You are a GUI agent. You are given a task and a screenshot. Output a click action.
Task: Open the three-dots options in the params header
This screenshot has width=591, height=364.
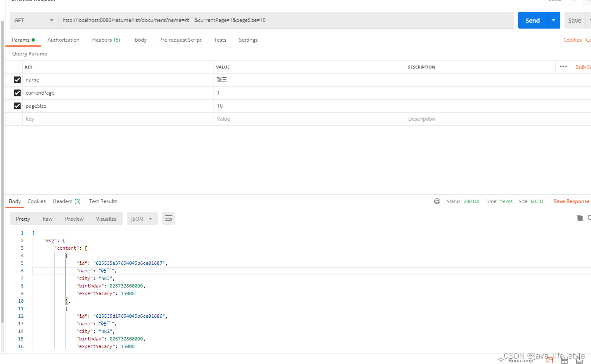point(563,67)
